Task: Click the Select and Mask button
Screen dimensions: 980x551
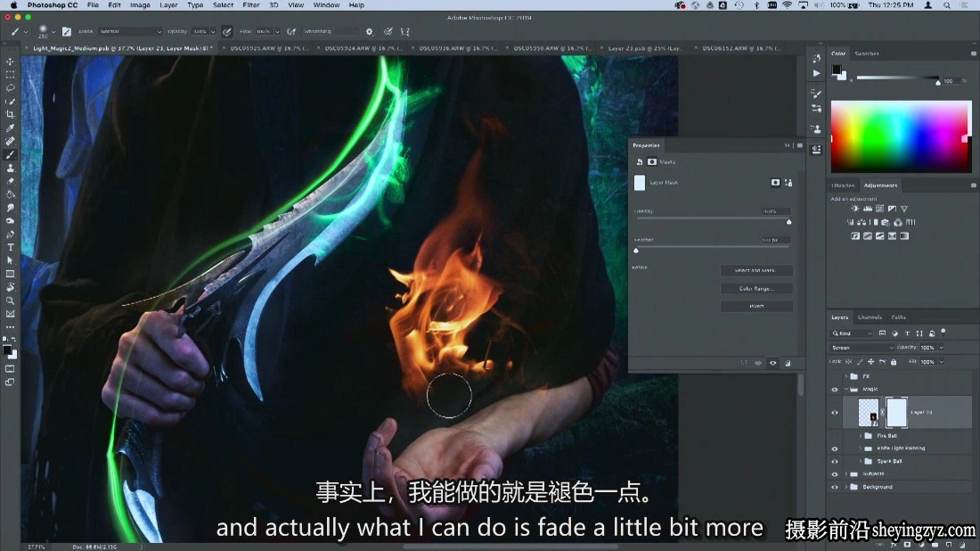Action: 756,271
